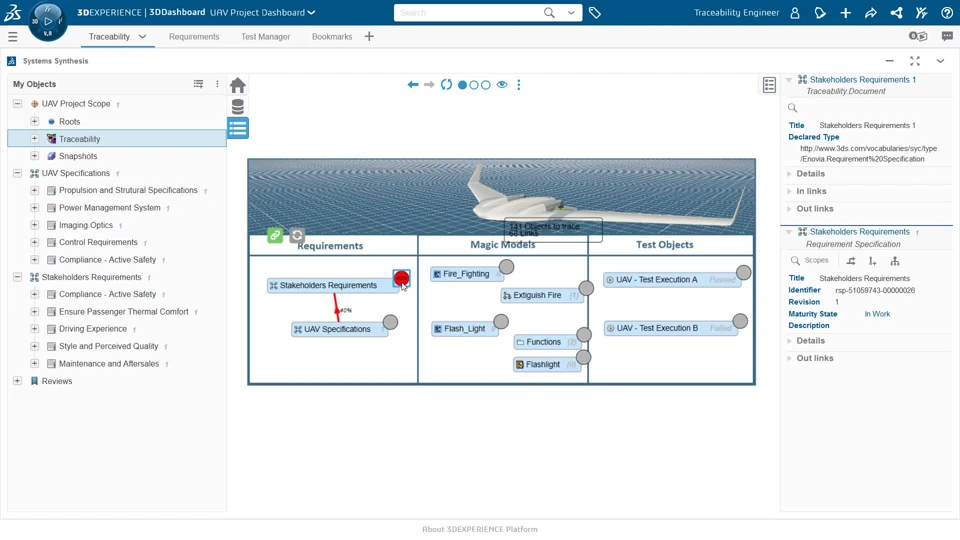
Task: Click the red 40% link line
Action: click(336, 307)
